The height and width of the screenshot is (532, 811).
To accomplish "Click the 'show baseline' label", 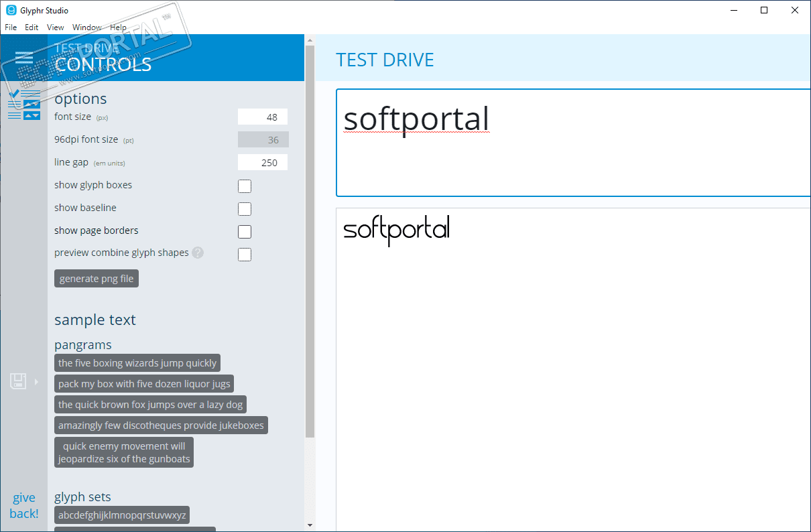I will (x=85, y=208).
